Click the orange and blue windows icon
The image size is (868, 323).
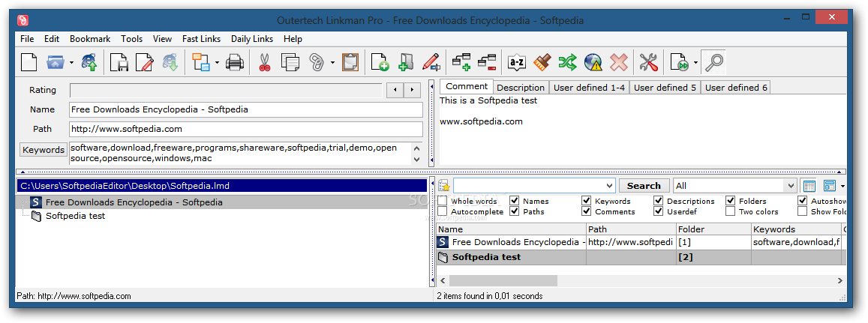(x=201, y=62)
